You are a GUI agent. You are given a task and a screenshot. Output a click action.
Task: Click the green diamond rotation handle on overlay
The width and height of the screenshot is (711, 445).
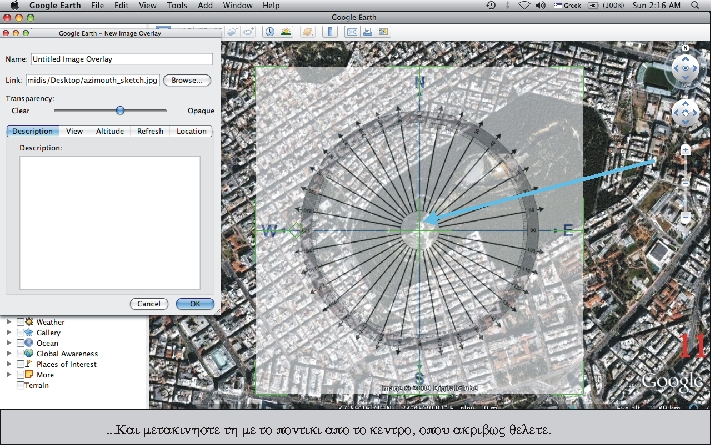tap(296, 230)
